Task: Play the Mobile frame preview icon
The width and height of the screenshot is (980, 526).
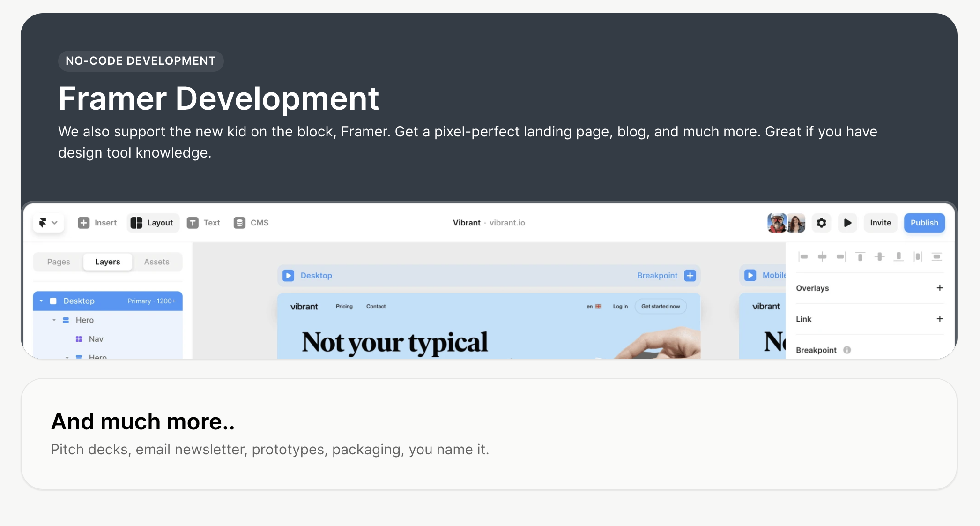Action: [750, 275]
